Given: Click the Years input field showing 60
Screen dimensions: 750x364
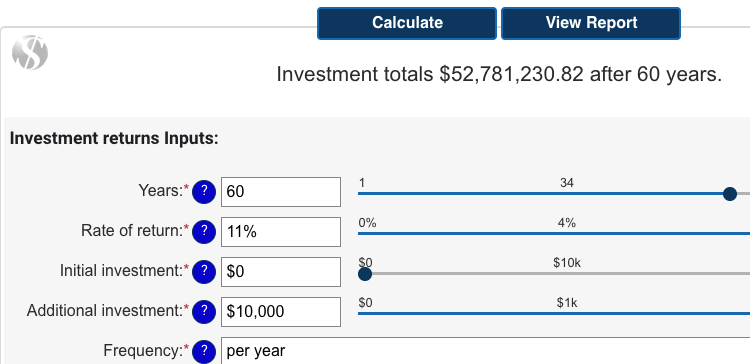Looking at the screenshot, I should tap(281, 192).
